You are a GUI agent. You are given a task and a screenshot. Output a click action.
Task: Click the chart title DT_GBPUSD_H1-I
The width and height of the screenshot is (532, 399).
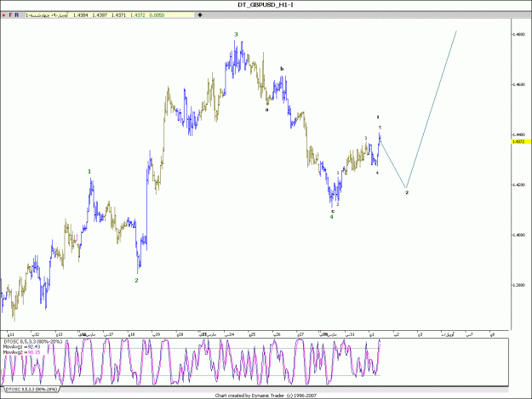tap(266, 5)
